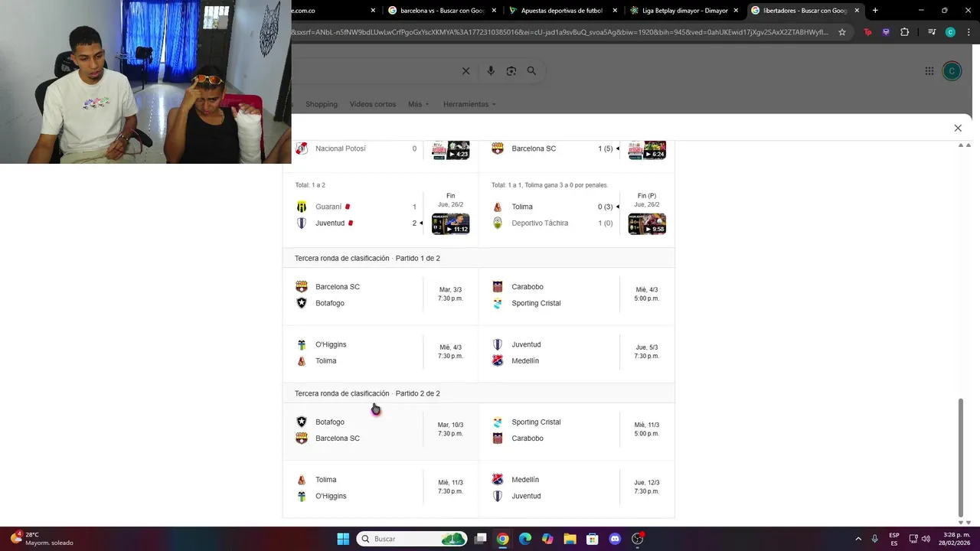Open Barcelona SC vs Botafogo Mar 3/3 match
Screen dimensions: 980x551
381,295
